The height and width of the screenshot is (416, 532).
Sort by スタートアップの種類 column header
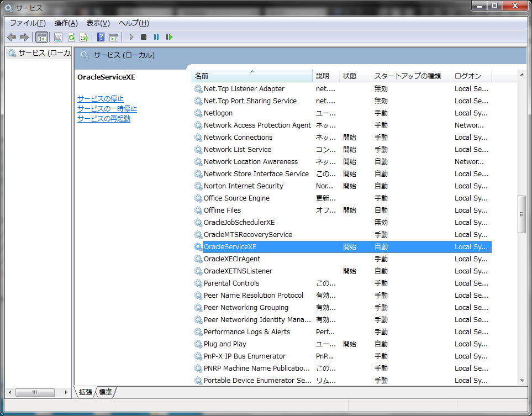coord(410,76)
